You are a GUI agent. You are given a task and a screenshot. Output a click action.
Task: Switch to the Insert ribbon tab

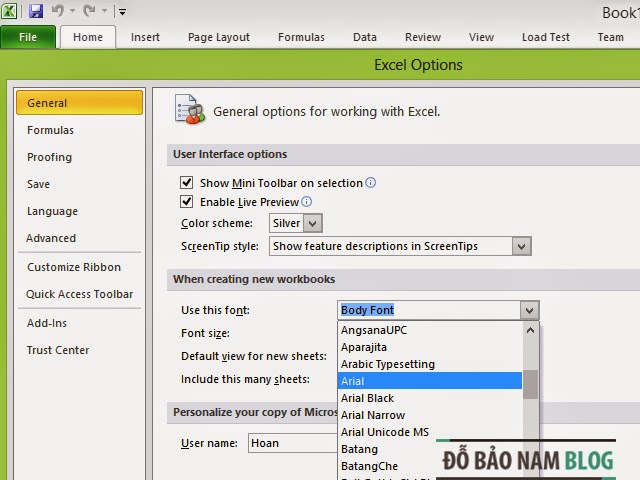[145, 37]
